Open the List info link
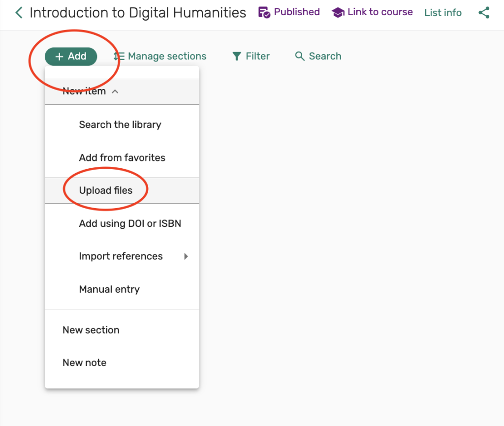Screen dimensions: 504x426 click(443, 13)
